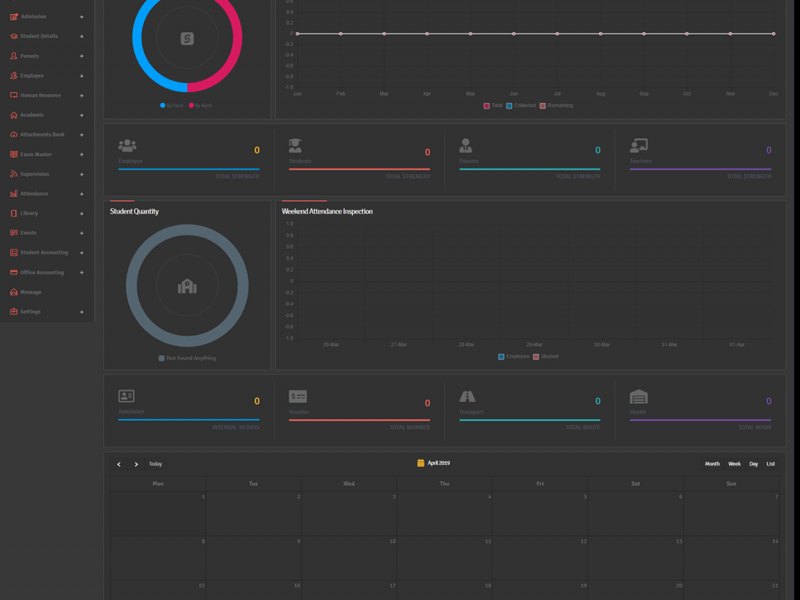Screen dimensions: 800x600
Task: Click the Human Resource sidebar icon
Action: tap(14, 95)
